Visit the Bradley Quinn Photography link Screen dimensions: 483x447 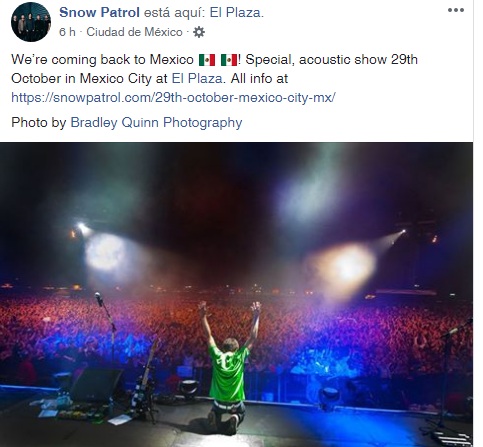pyautogui.click(x=156, y=122)
